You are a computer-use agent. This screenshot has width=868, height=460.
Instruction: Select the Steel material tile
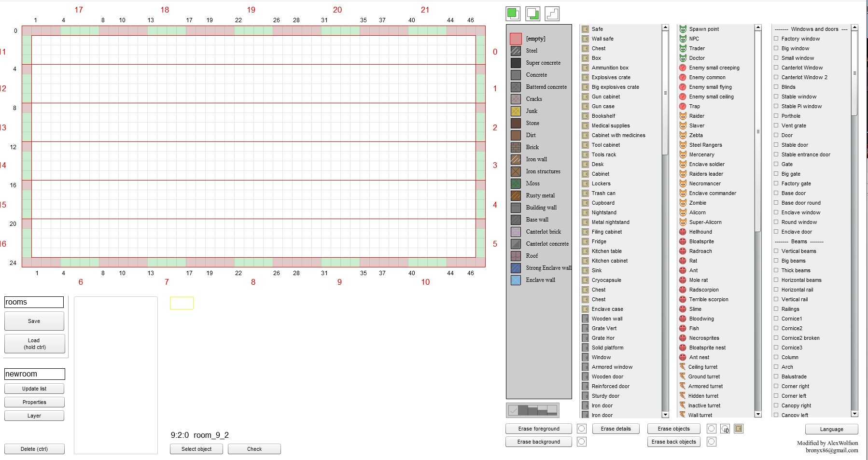[x=516, y=51]
